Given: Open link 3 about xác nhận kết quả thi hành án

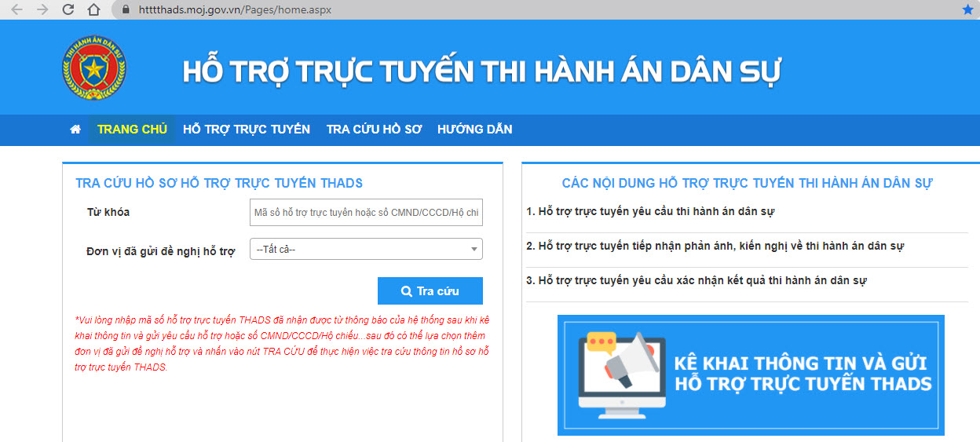Looking at the screenshot, I should coord(697,280).
